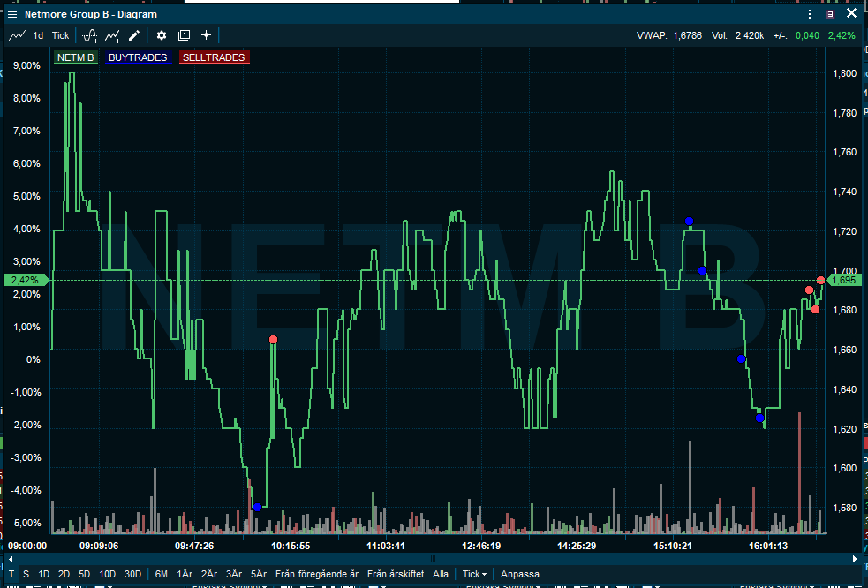The height and width of the screenshot is (588, 868).
Task: Choose Från årskiftet range
Action: [x=396, y=574]
